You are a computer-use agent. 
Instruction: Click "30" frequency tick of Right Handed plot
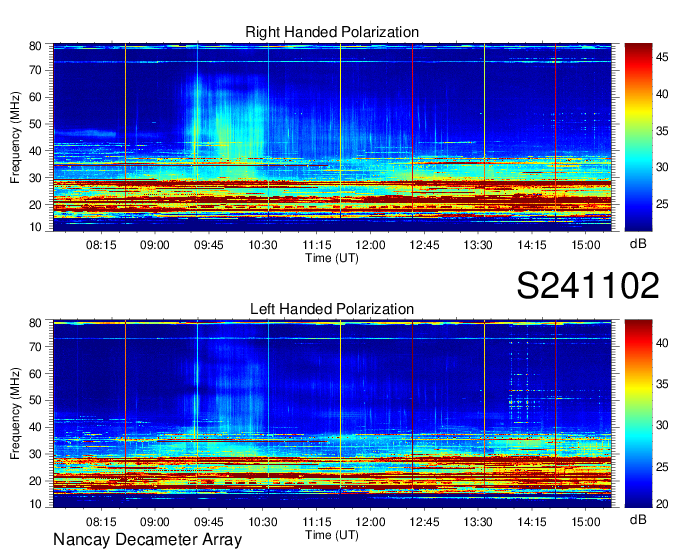(x=35, y=178)
